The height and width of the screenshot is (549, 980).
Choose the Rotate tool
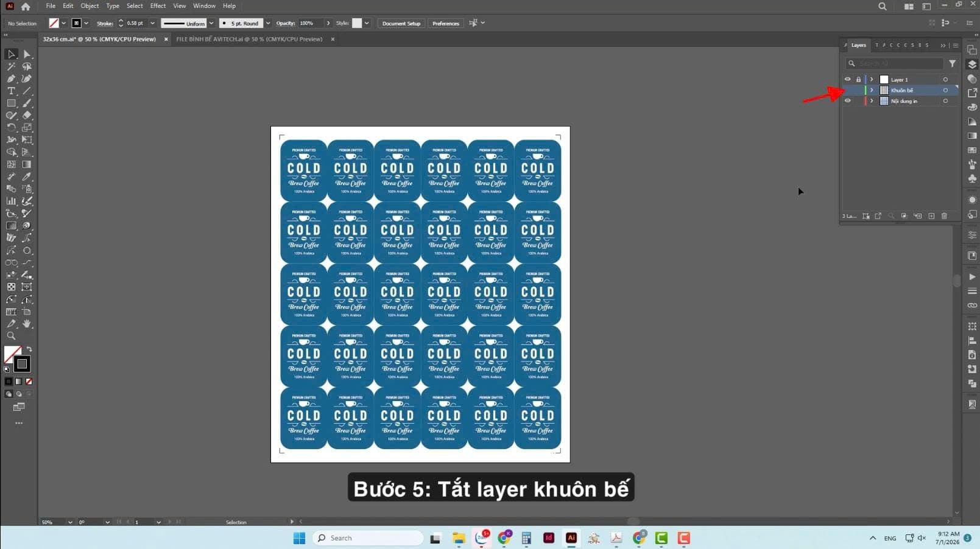pyautogui.click(x=11, y=128)
